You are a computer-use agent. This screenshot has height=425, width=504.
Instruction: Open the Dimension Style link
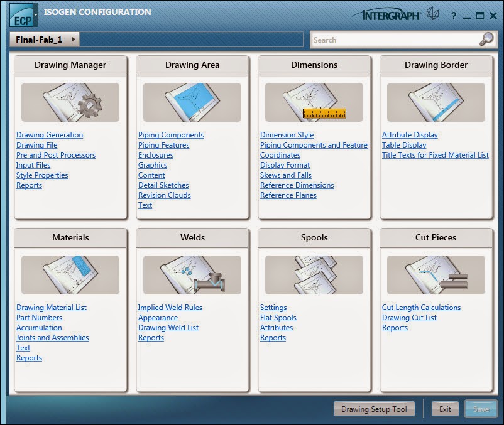pos(287,135)
